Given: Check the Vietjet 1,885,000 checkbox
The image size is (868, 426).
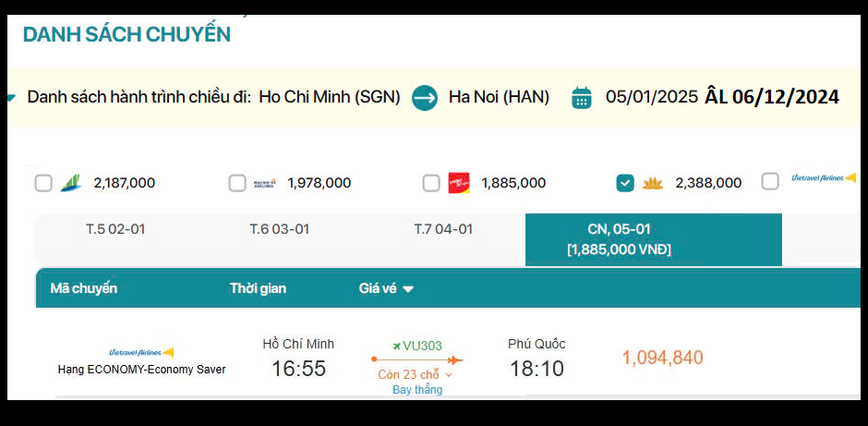Looking at the screenshot, I should pos(431,183).
